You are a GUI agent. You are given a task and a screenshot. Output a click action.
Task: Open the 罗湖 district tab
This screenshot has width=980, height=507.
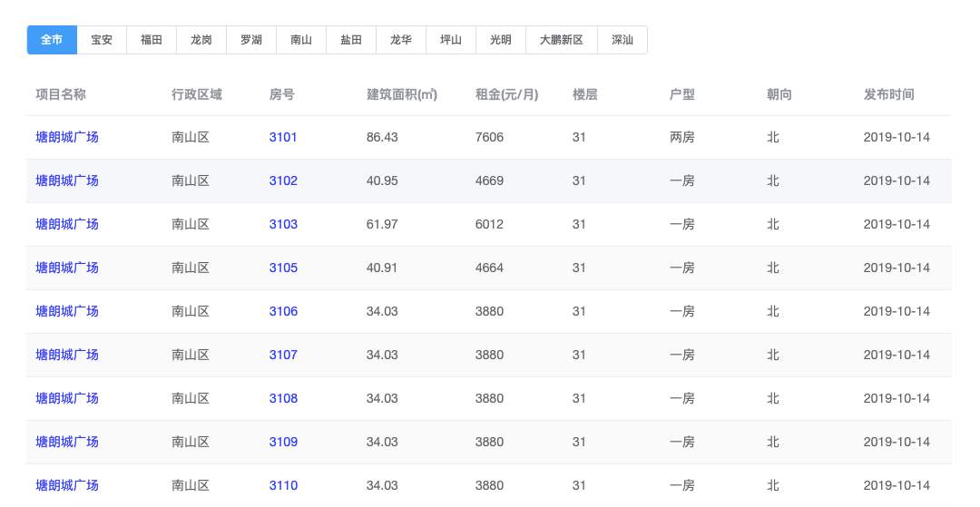coord(251,40)
